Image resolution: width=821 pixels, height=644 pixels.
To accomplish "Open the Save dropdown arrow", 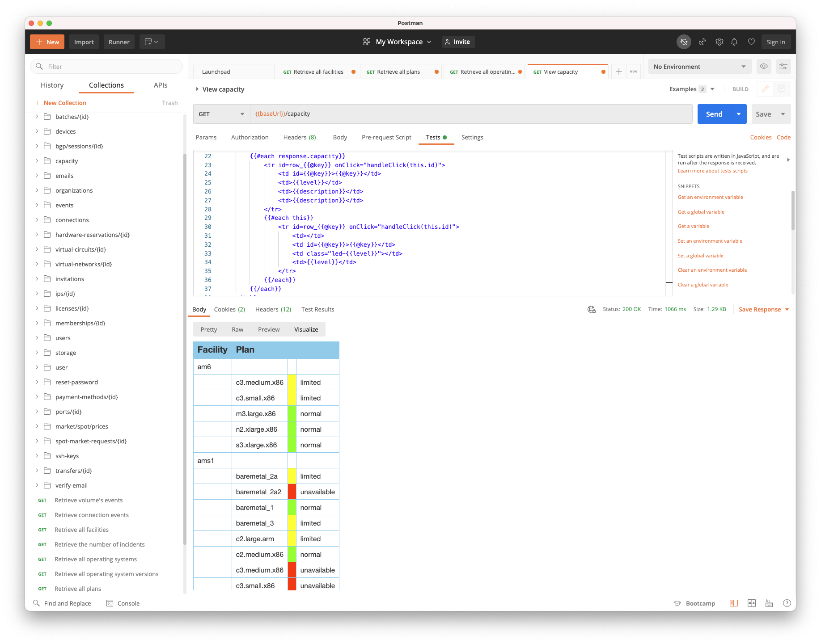I will click(x=783, y=114).
